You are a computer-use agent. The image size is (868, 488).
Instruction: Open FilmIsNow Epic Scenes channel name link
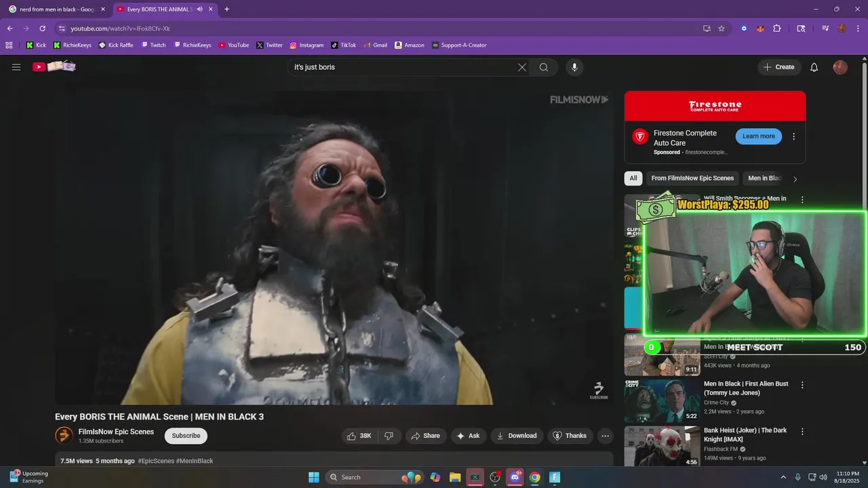[x=116, y=432]
